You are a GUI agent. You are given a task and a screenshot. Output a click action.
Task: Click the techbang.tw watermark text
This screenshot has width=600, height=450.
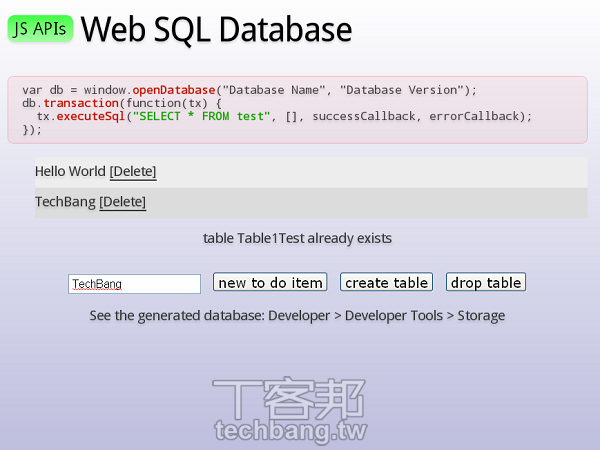(290, 432)
